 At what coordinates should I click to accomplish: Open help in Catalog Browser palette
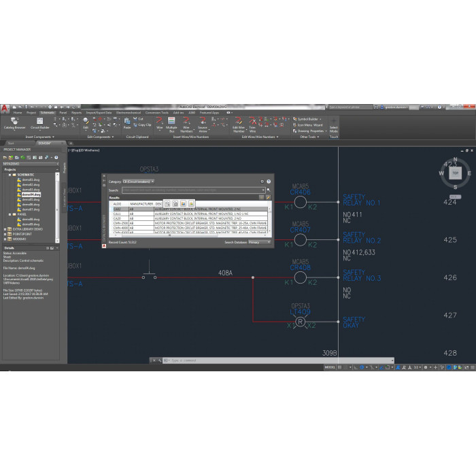269,182
